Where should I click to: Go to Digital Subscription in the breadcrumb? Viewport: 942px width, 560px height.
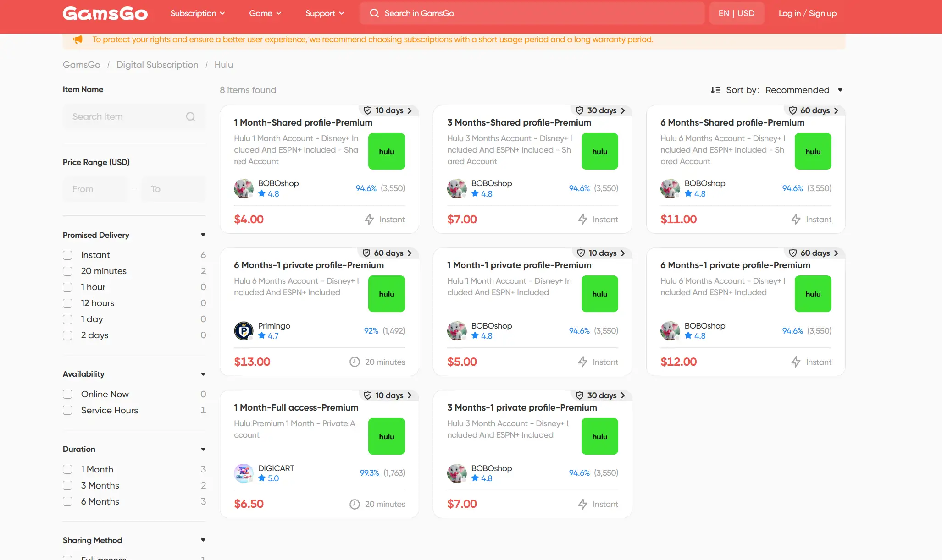tap(157, 65)
